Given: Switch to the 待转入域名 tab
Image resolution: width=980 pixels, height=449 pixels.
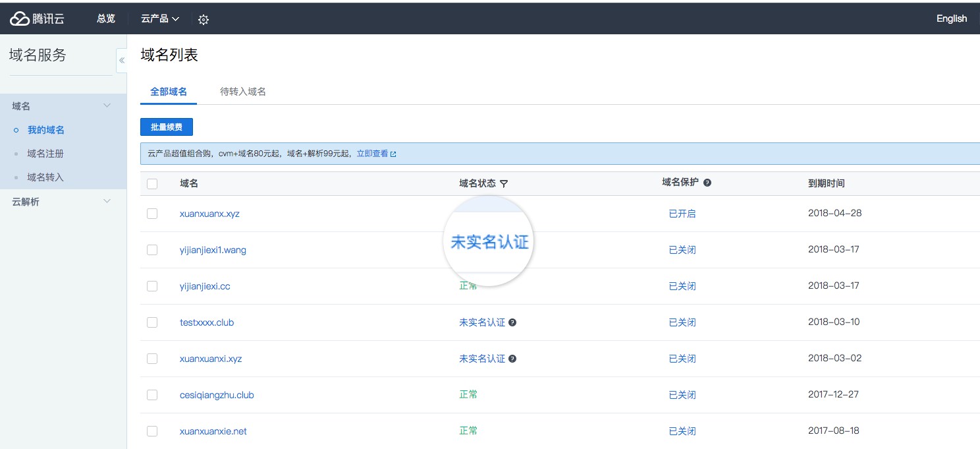Looking at the screenshot, I should click(x=243, y=92).
